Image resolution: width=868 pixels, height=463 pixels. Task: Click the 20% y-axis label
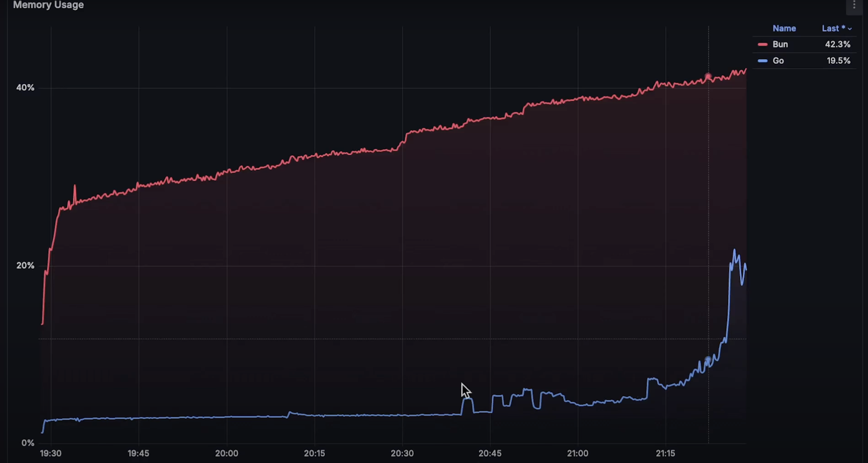25,266
